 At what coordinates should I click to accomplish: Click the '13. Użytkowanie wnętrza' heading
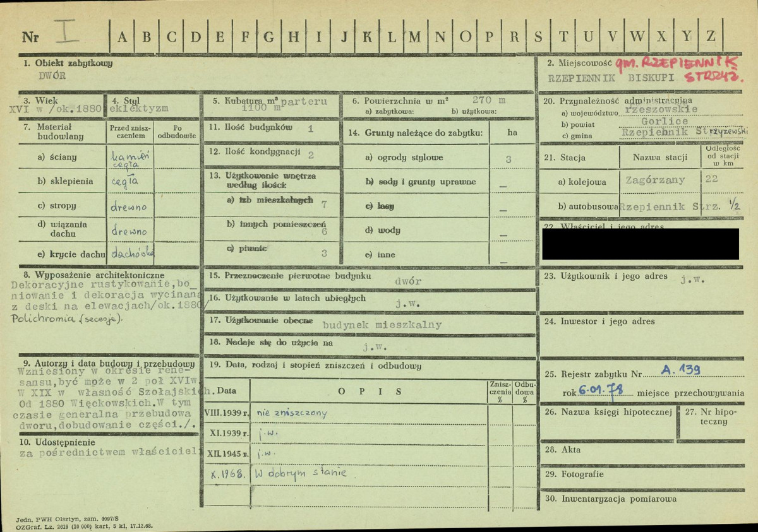pyautogui.click(x=262, y=176)
